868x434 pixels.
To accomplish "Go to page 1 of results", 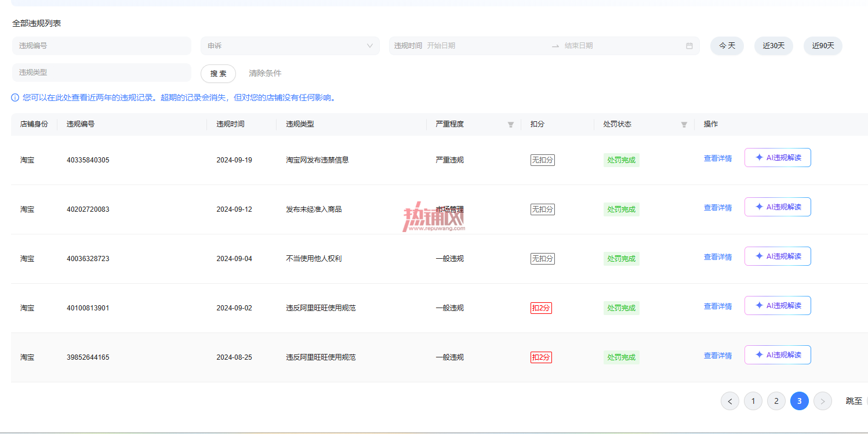I will click(753, 401).
